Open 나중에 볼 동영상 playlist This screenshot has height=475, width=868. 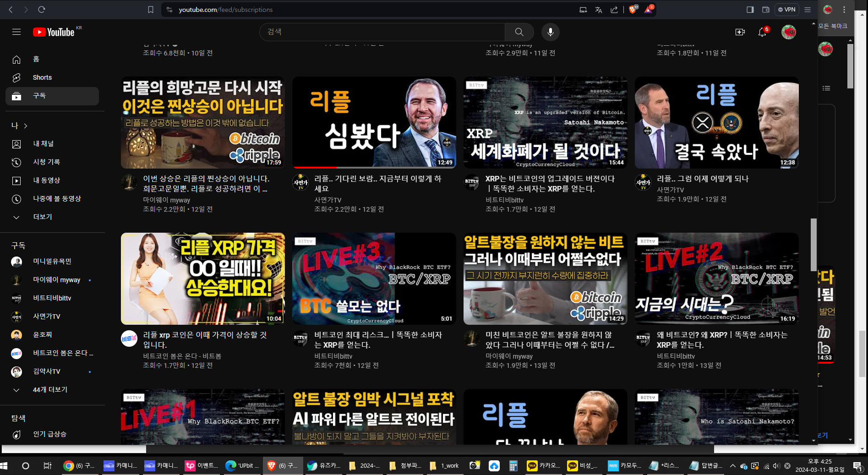coord(52,199)
